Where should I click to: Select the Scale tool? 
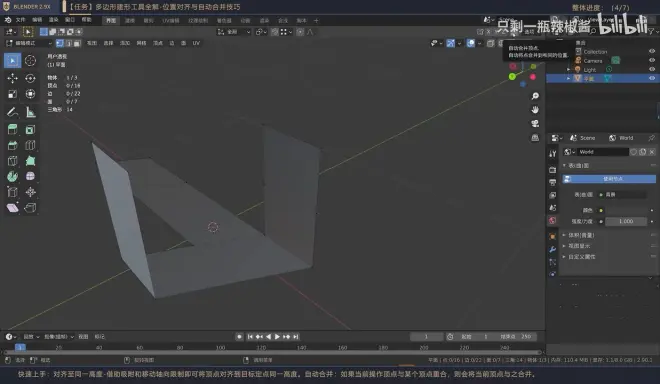pyautogui.click(x=12, y=94)
